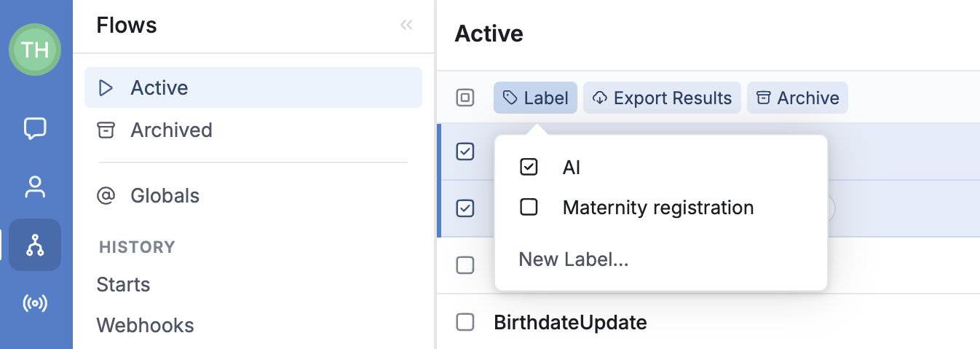Open the TH user avatar menu
This screenshot has height=349, width=980.
point(35,50)
